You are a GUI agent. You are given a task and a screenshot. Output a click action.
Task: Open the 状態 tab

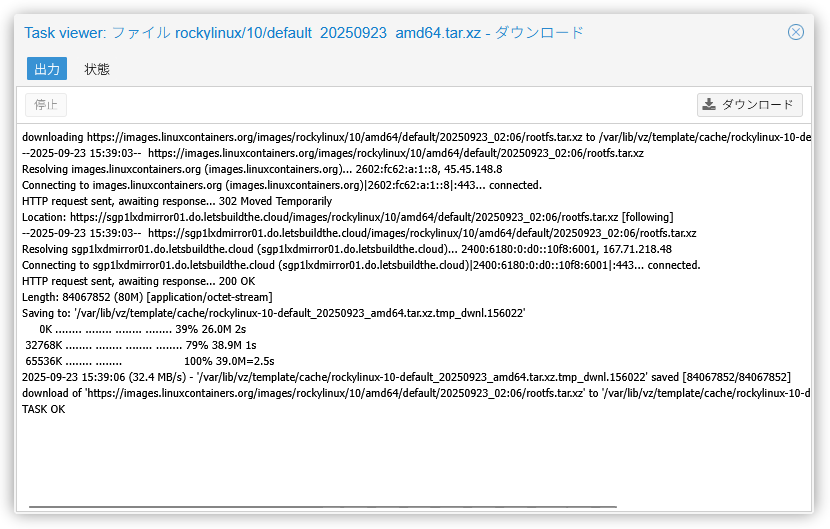click(97, 69)
